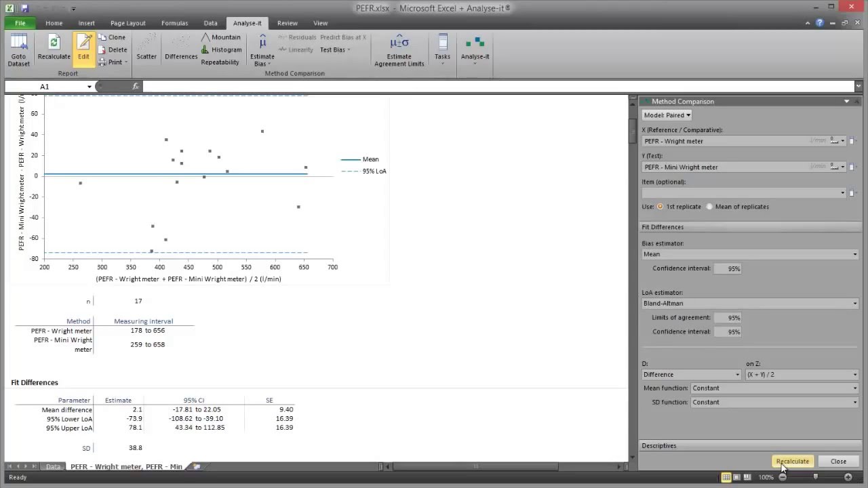Open the Excel Help question mark
Viewport: 868px width, 488px height.
point(820,22)
